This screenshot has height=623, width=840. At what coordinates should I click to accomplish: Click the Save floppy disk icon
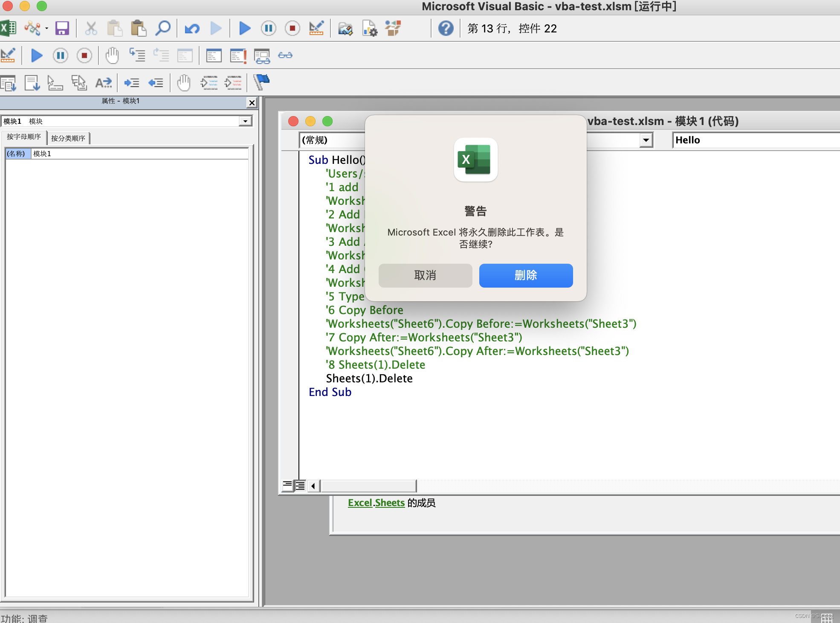(62, 29)
